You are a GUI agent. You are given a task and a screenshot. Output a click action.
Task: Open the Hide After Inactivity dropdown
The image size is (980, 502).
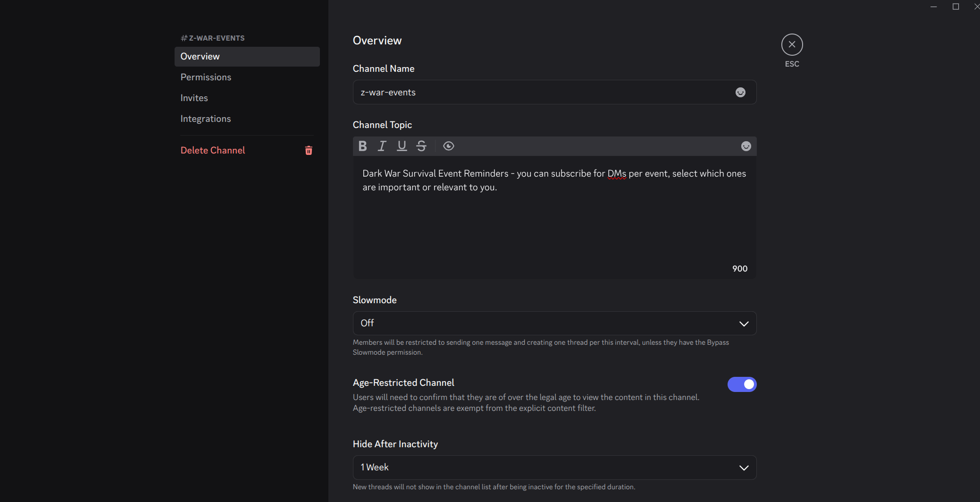pos(554,467)
